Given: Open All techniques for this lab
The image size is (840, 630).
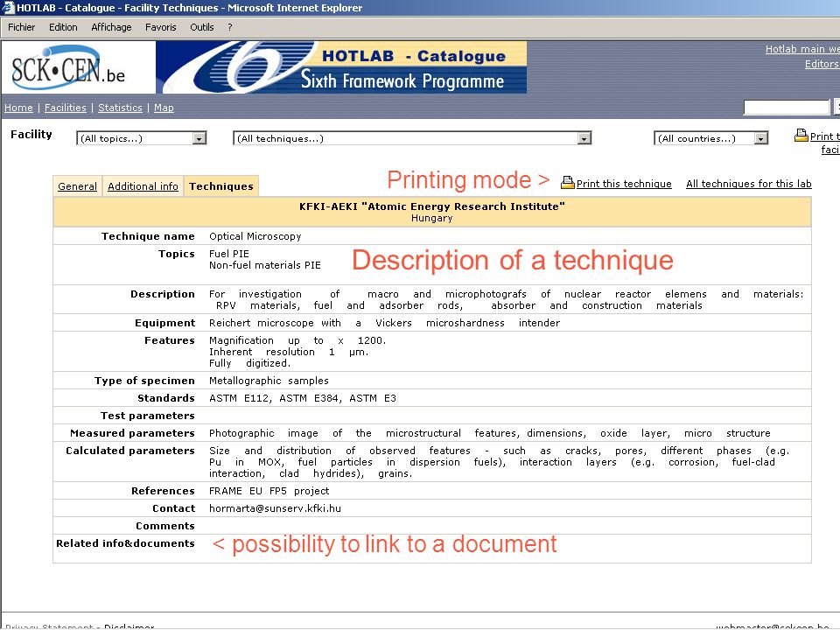Looking at the screenshot, I should pyautogui.click(x=749, y=183).
